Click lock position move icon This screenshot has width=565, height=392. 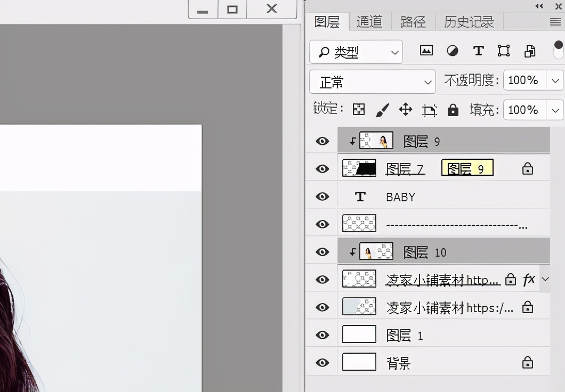click(x=406, y=110)
